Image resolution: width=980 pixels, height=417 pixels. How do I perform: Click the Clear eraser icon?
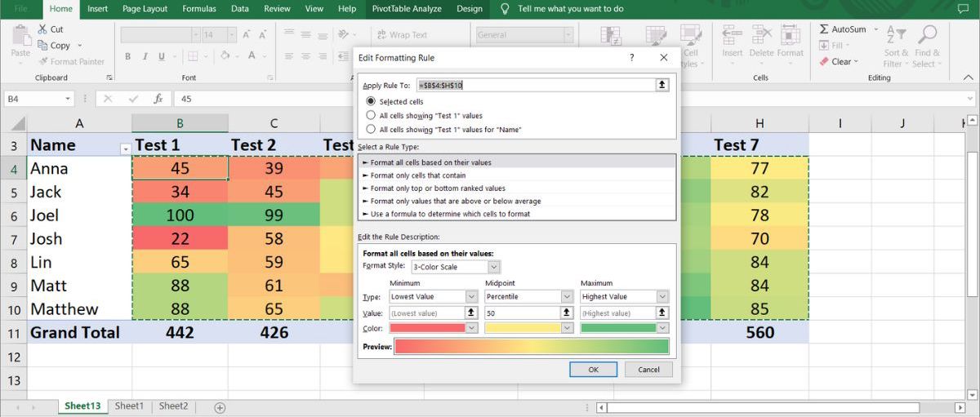[824, 61]
